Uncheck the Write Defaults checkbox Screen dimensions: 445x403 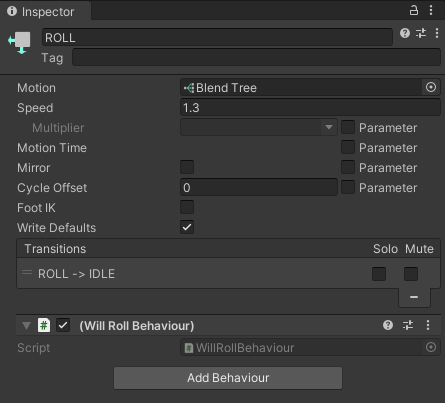[187, 227]
